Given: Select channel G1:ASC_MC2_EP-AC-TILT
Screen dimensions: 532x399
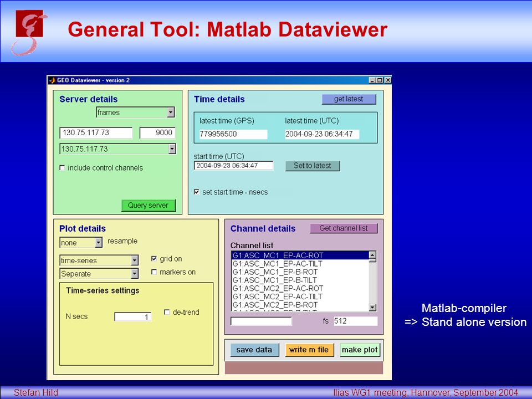Looking at the screenshot, I should click(x=300, y=296).
